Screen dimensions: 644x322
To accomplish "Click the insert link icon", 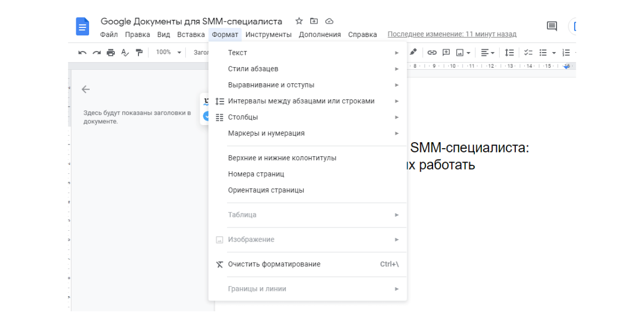I will click(x=432, y=53).
